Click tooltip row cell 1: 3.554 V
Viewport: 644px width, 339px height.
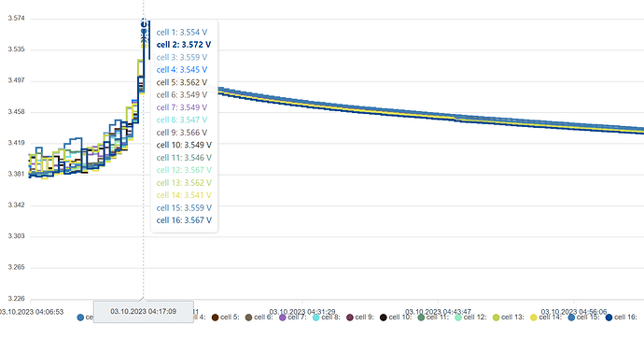[182, 32]
